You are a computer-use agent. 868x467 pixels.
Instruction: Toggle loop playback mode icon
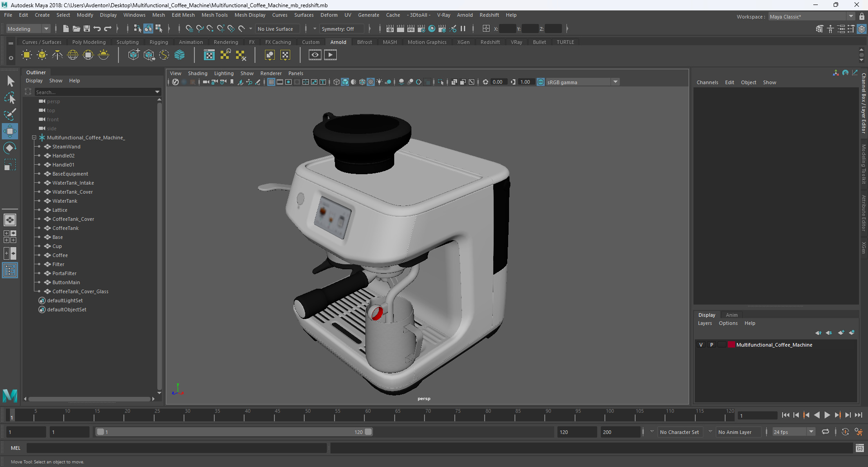(826, 432)
